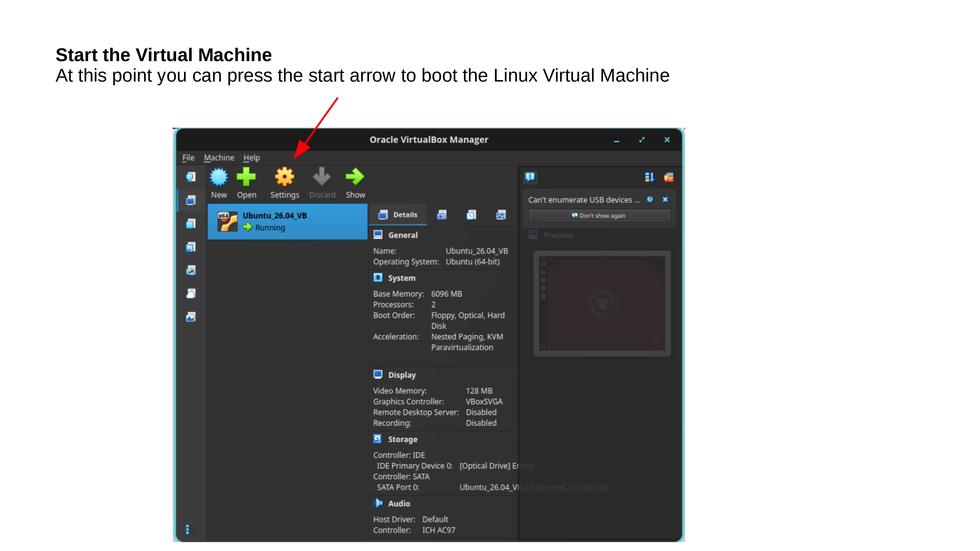980x551 pixels.
Task: Click the delete all notifications icon
Action: pos(668,177)
